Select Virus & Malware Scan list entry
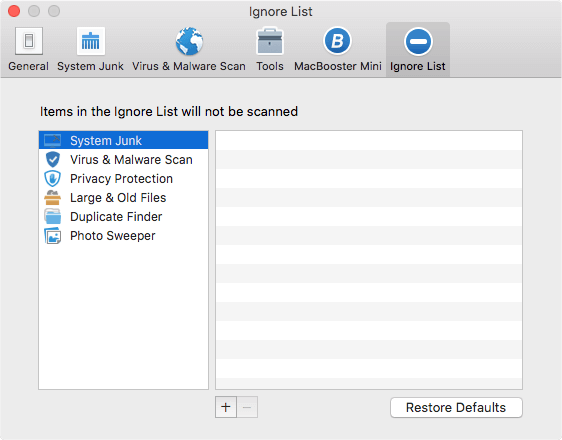Image resolution: width=562 pixels, height=440 pixels. pyautogui.click(x=123, y=159)
